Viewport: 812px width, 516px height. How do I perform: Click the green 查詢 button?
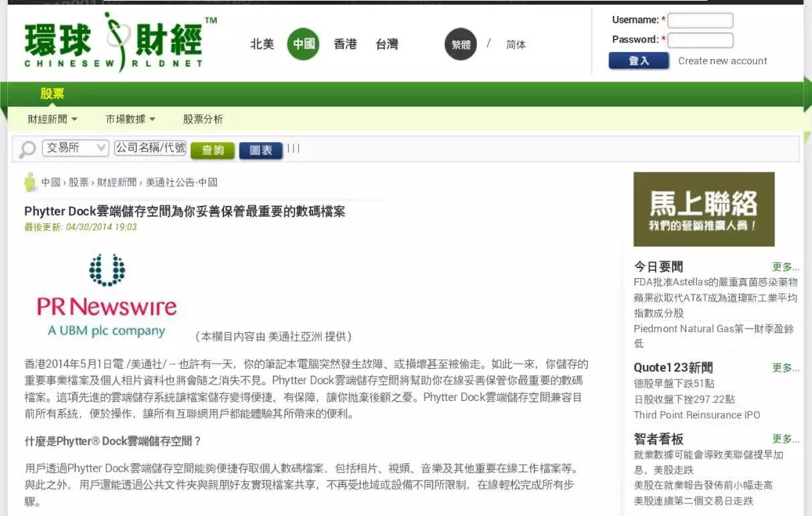point(213,150)
